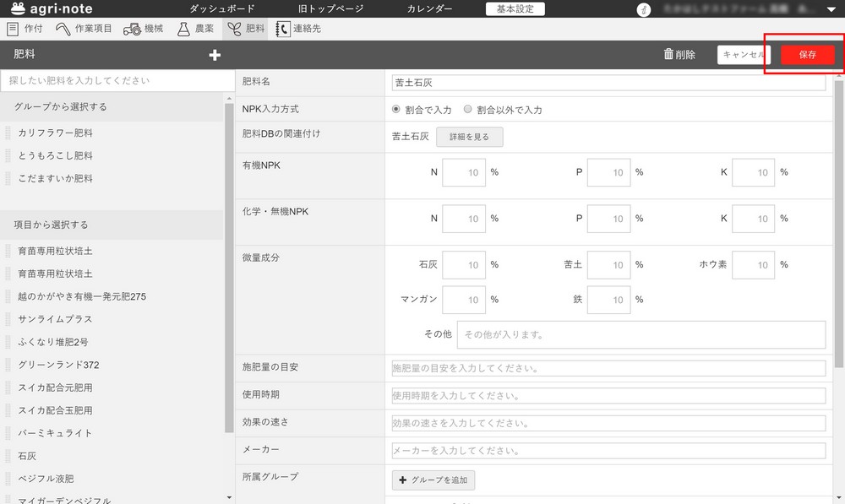Click グループを追加 button
The image size is (845, 504).
[x=433, y=480]
